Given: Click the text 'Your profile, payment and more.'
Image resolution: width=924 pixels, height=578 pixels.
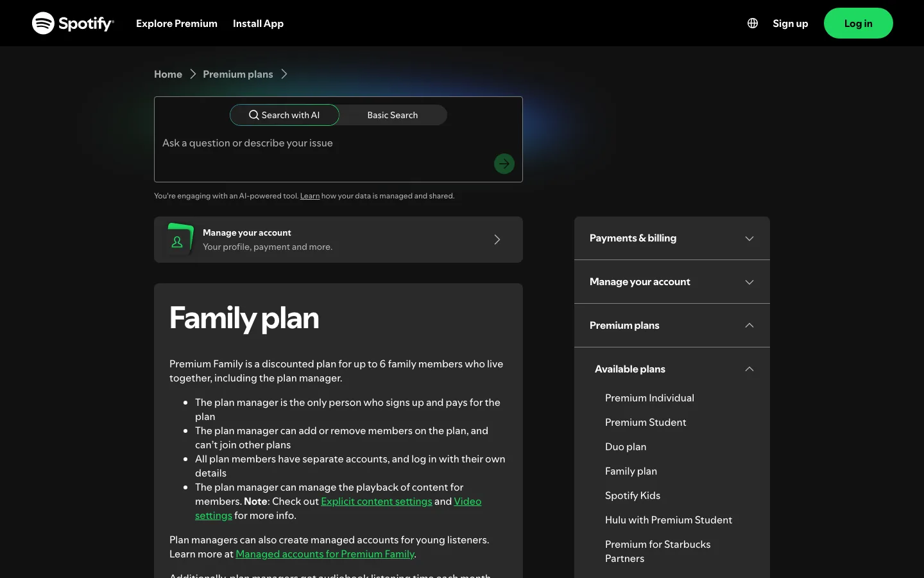Looking at the screenshot, I should [268, 247].
